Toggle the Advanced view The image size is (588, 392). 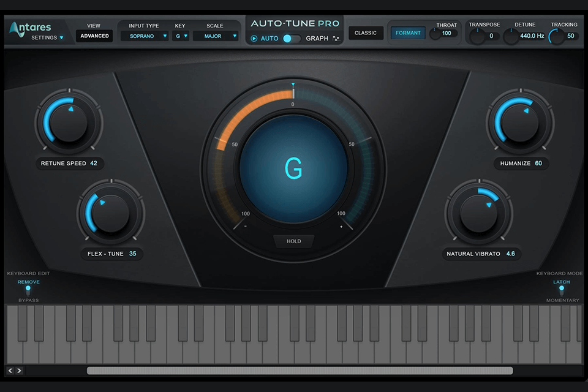click(94, 36)
